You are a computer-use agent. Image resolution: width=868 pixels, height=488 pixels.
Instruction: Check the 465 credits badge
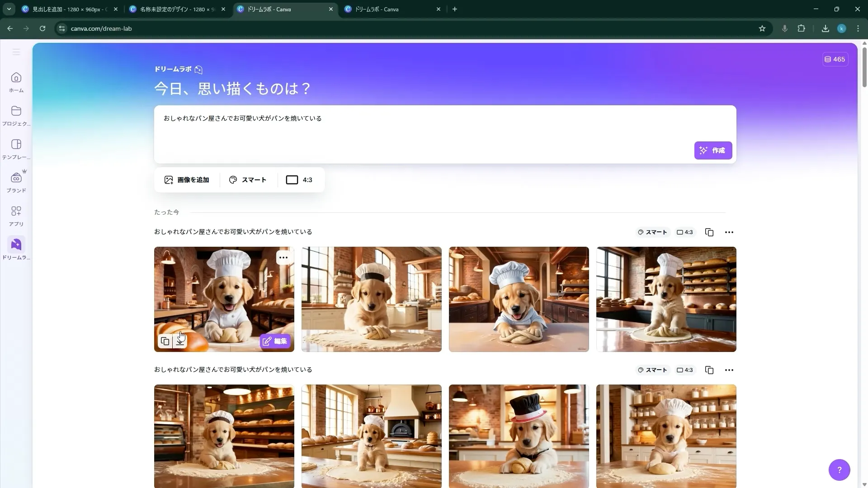pyautogui.click(x=835, y=59)
